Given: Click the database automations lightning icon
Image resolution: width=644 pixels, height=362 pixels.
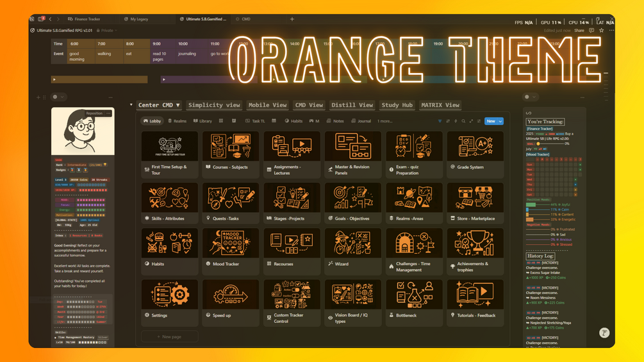Looking at the screenshot, I should point(456,121).
